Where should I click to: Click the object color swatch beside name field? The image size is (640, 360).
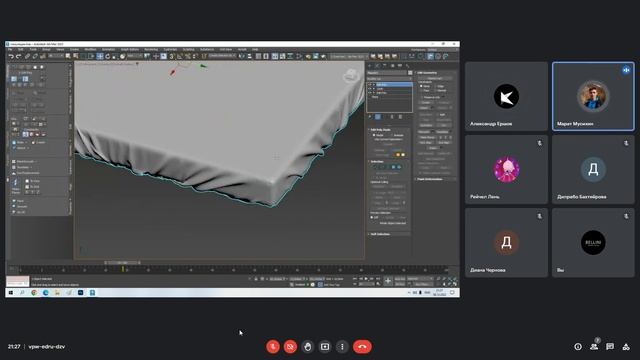coord(410,73)
